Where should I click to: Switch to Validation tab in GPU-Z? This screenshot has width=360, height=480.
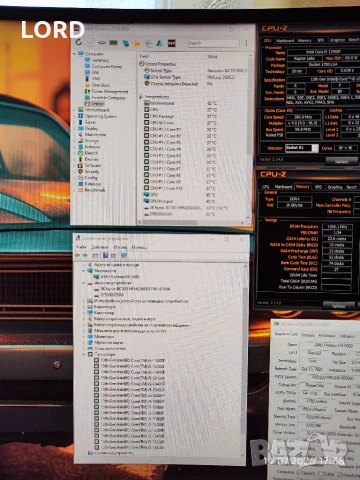[x=347, y=336]
